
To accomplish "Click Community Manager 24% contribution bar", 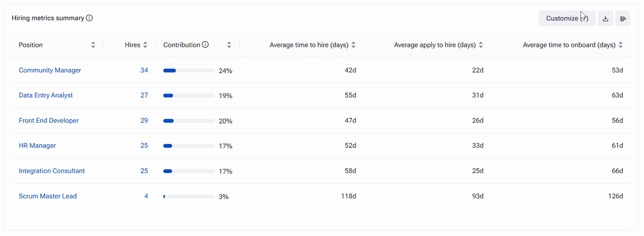I will [x=189, y=70].
